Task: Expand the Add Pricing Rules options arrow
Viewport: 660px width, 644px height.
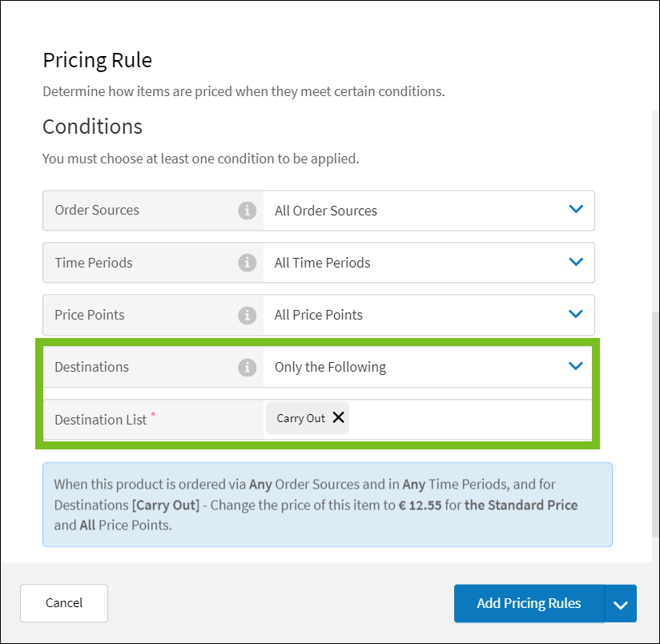Action: 621,603
